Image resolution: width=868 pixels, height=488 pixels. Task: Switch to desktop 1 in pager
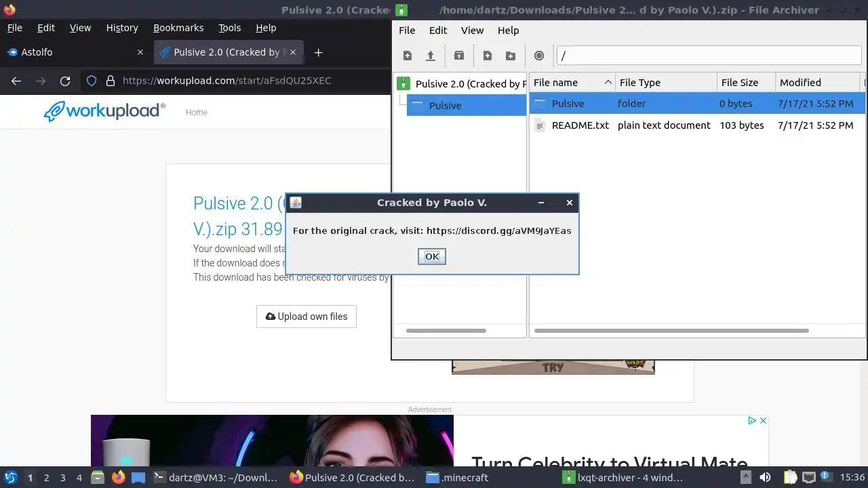[30, 477]
